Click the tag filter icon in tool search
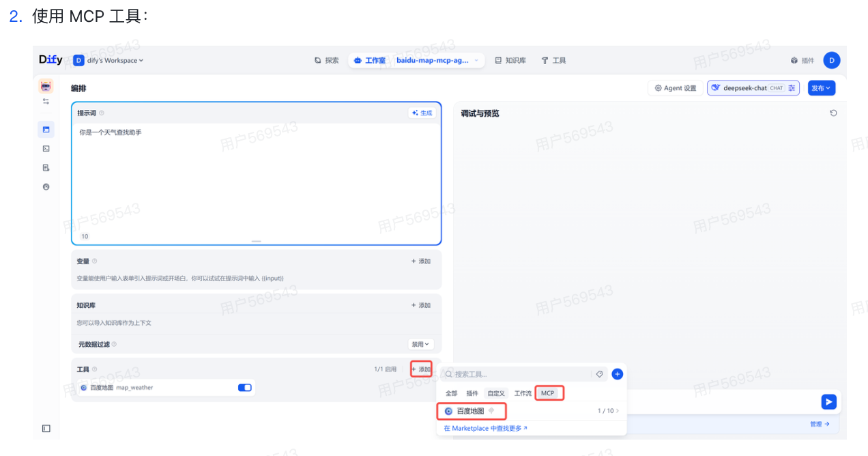The height and width of the screenshot is (456, 868). click(599, 374)
